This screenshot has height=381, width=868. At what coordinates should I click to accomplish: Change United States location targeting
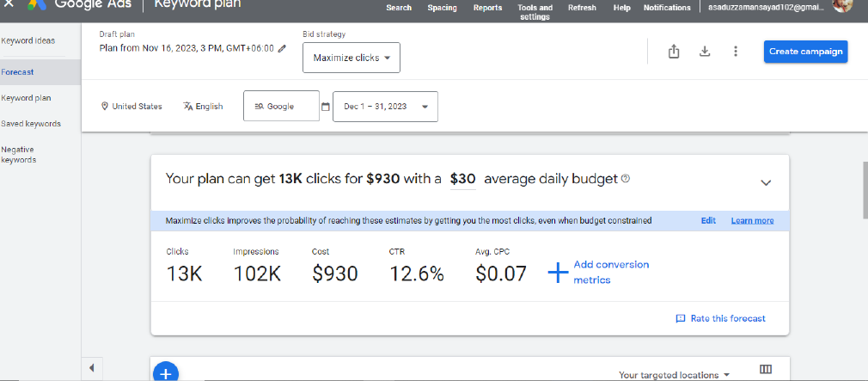(131, 107)
